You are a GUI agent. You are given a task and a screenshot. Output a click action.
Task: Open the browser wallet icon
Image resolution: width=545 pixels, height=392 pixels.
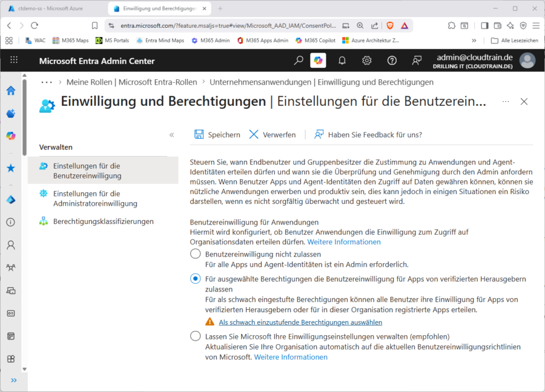(497, 25)
